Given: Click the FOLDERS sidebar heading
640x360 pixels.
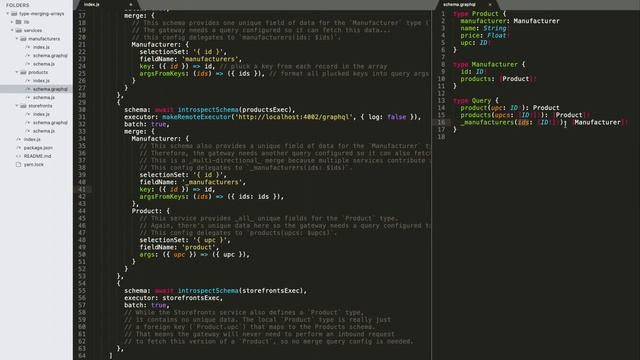Looking at the screenshot, I should point(18,5).
